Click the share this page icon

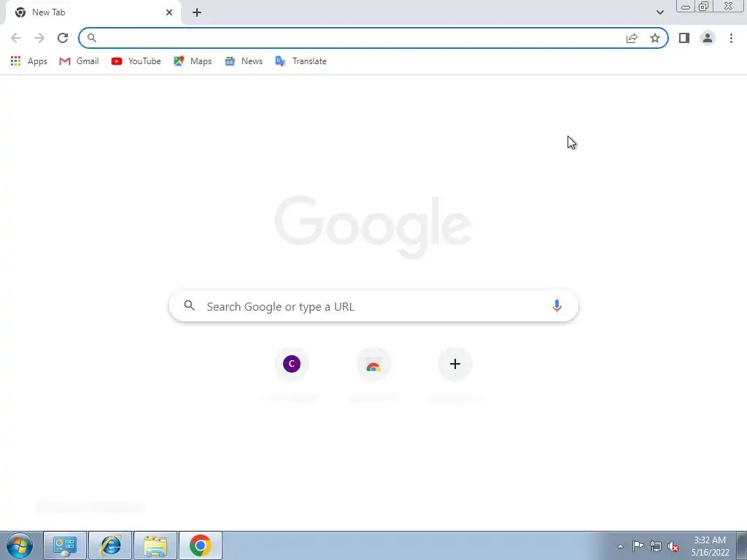pyautogui.click(x=632, y=38)
